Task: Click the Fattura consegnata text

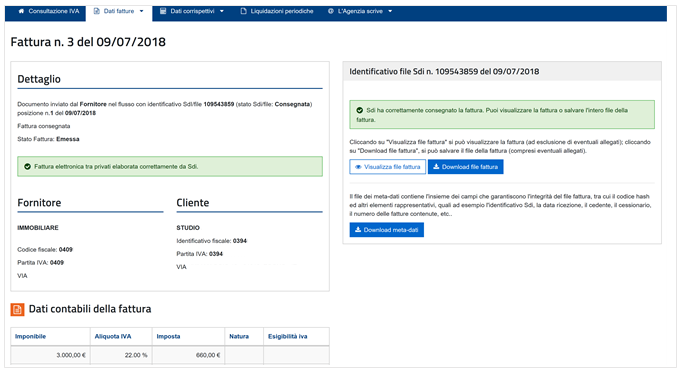Action: coord(44,126)
